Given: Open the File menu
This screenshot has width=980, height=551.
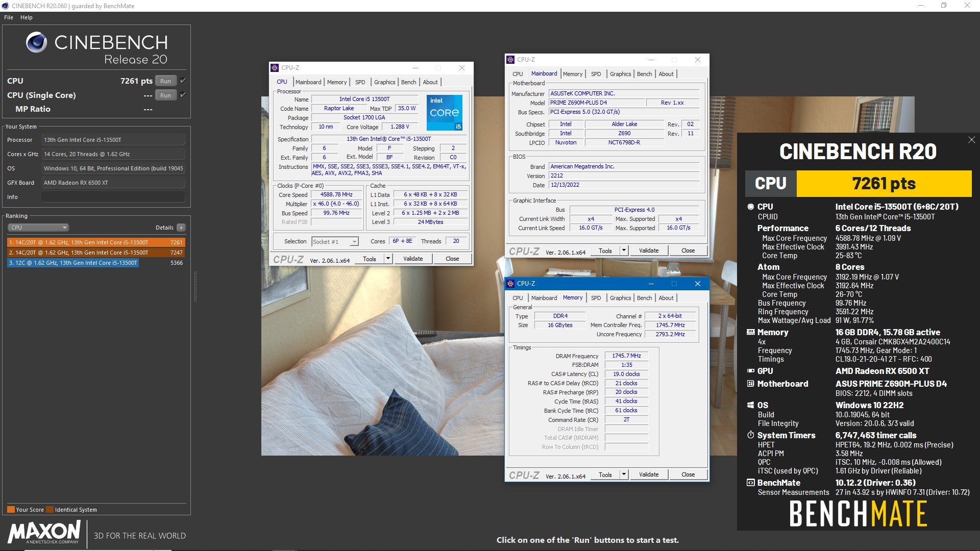Looking at the screenshot, I should coord(9,17).
